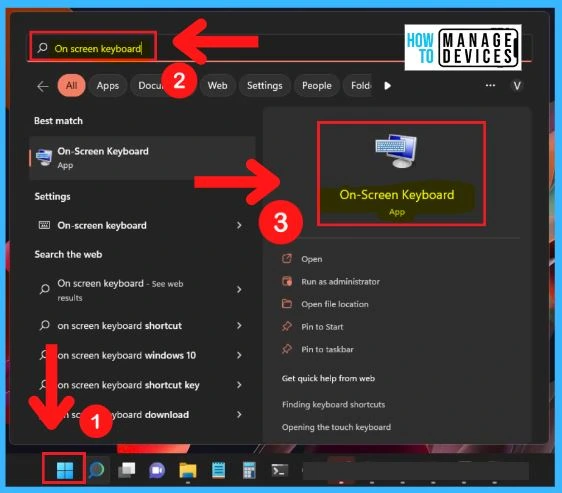Image resolution: width=562 pixels, height=493 pixels.
Task: Click the Open action icon
Action: (287, 259)
